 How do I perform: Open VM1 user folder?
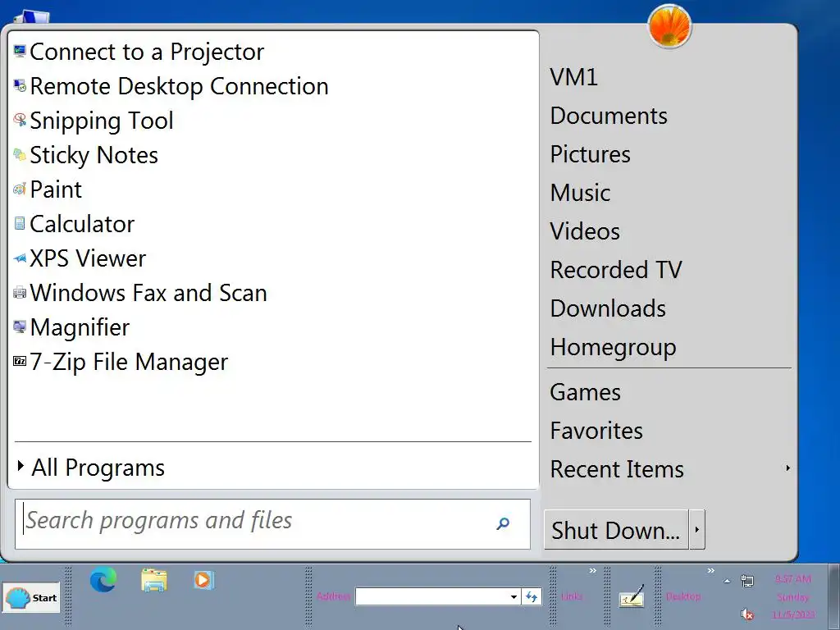(573, 77)
